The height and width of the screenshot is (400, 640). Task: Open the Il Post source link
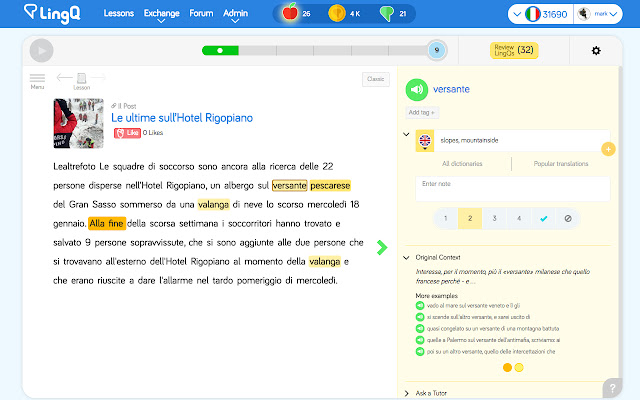(x=124, y=106)
